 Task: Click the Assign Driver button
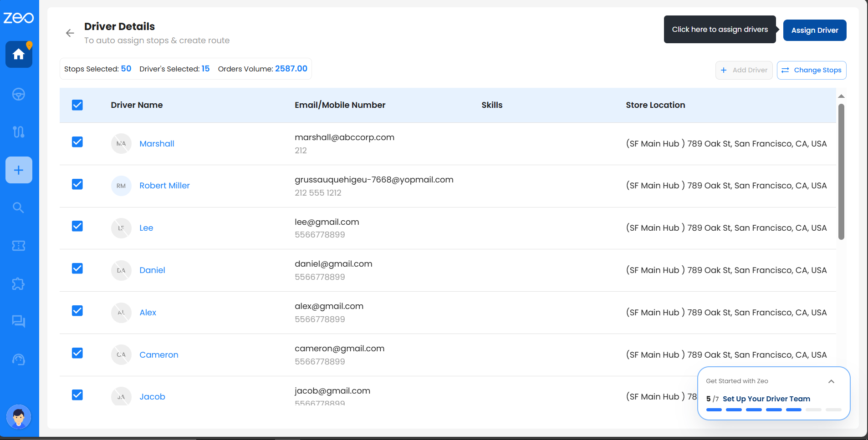pyautogui.click(x=814, y=30)
